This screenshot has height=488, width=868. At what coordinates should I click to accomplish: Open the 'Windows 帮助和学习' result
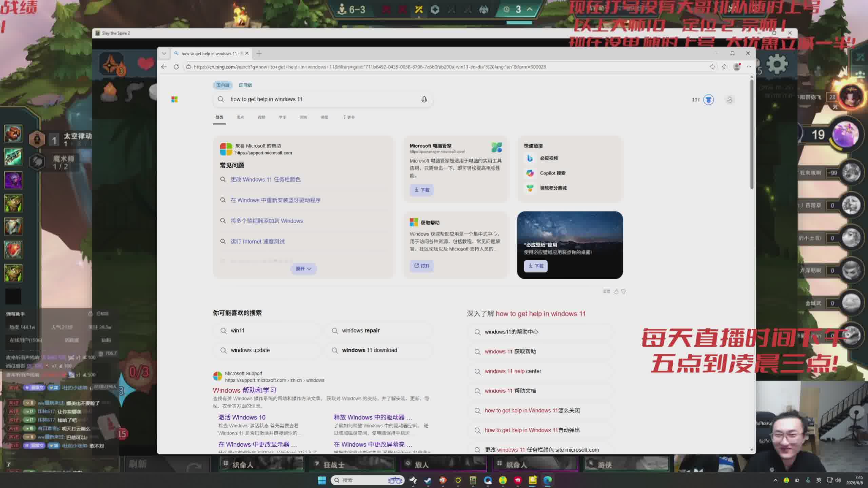[244, 390]
